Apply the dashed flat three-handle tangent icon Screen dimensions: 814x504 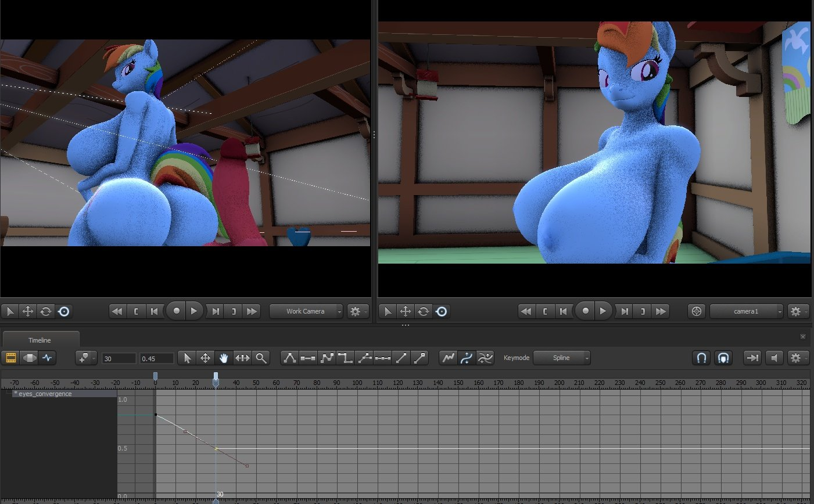(x=383, y=358)
